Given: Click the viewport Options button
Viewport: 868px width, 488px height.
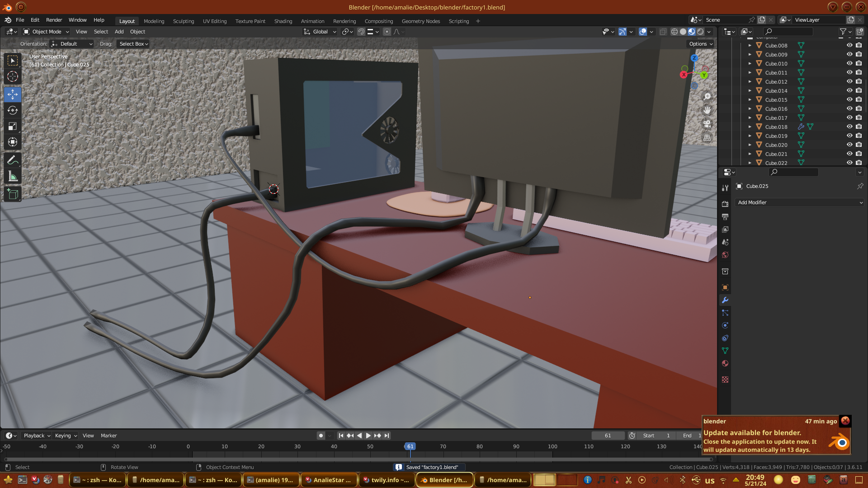Looking at the screenshot, I should [x=701, y=44].
